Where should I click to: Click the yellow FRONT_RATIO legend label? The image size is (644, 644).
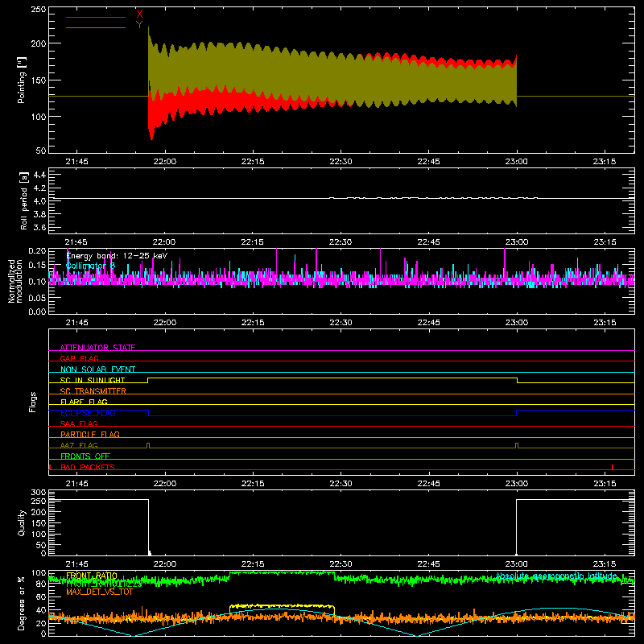92,576
